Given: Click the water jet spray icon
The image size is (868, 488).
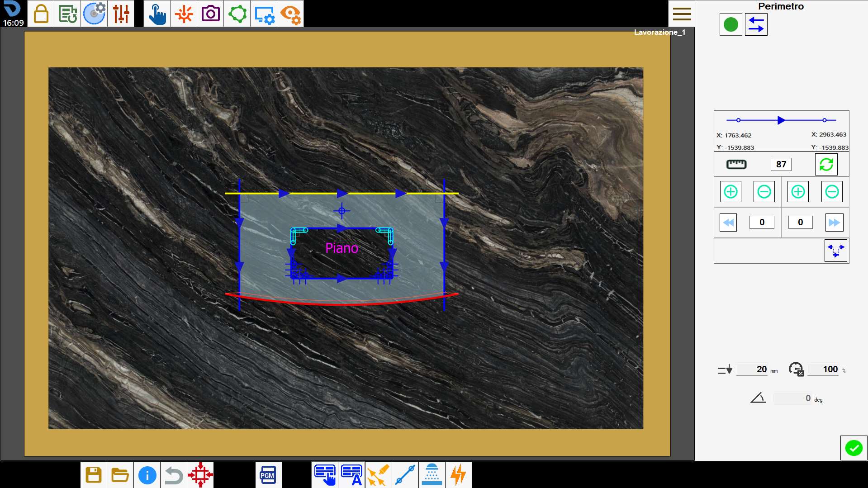Looking at the screenshot, I should pos(432,475).
